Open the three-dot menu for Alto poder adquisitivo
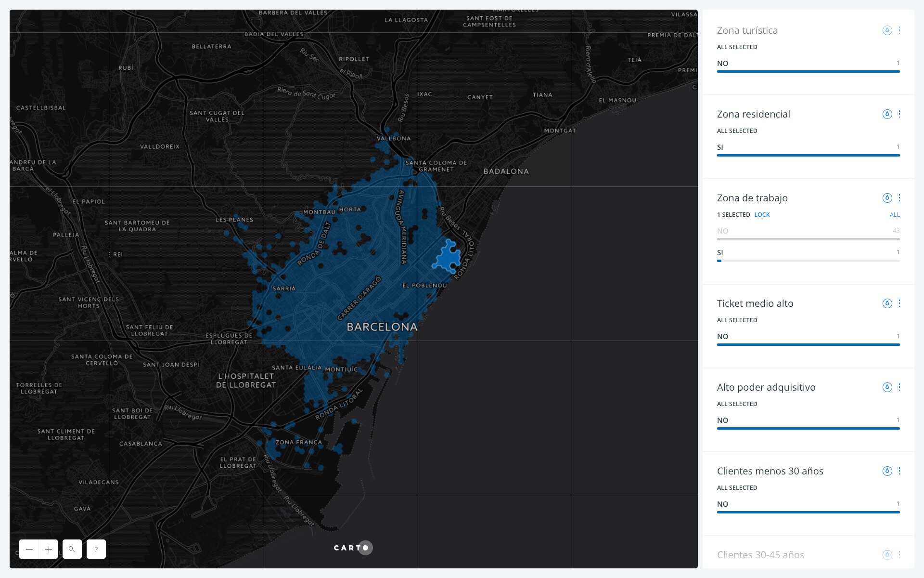The image size is (924, 578). click(899, 387)
